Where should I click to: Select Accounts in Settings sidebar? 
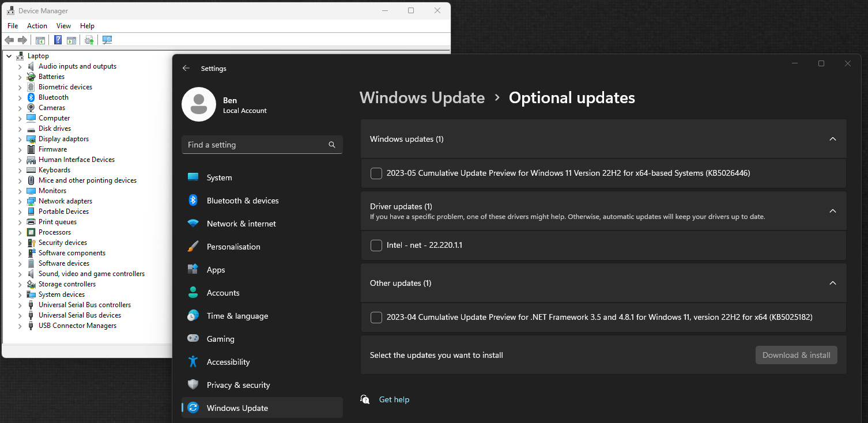coord(262,293)
